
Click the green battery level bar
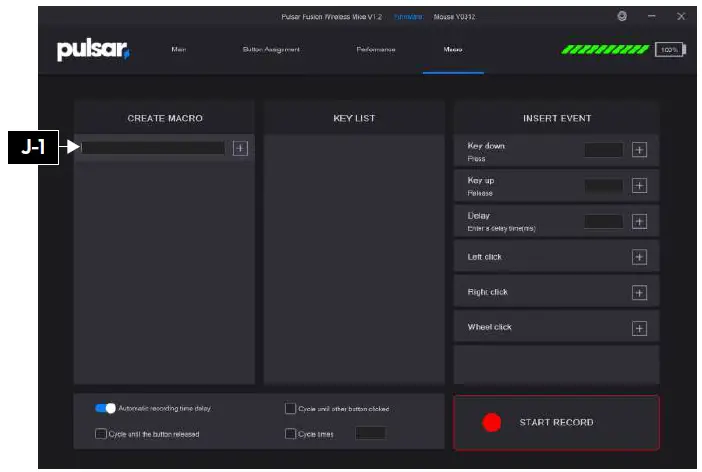(605, 49)
